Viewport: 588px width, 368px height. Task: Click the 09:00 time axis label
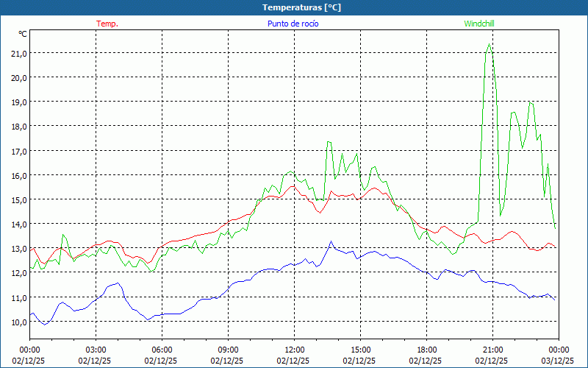[x=228, y=350]
